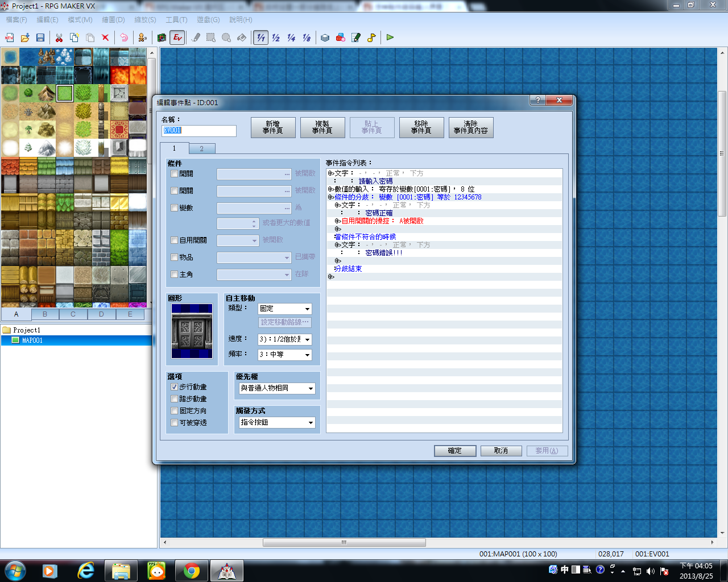Viewport: 728px width, 582px height.
Task: Switch to event page tab 2
Action: 201,149
